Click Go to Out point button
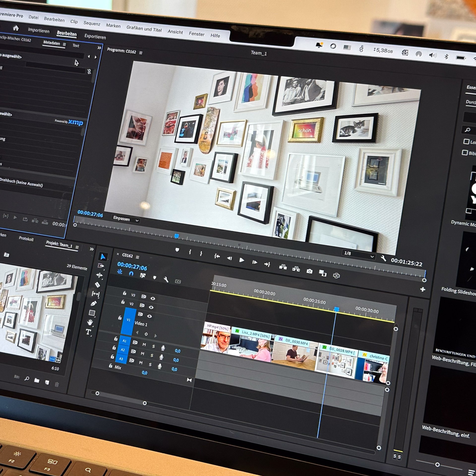 pos(267,265)
